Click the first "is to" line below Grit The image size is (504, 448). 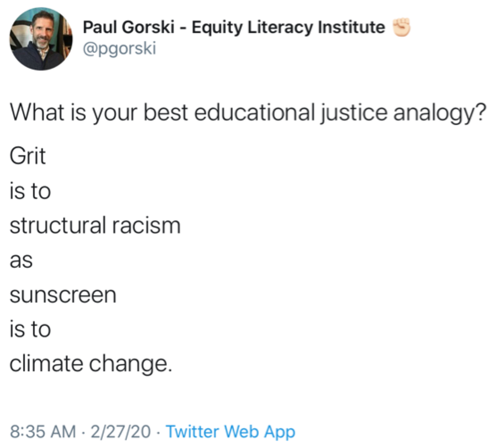30,191
